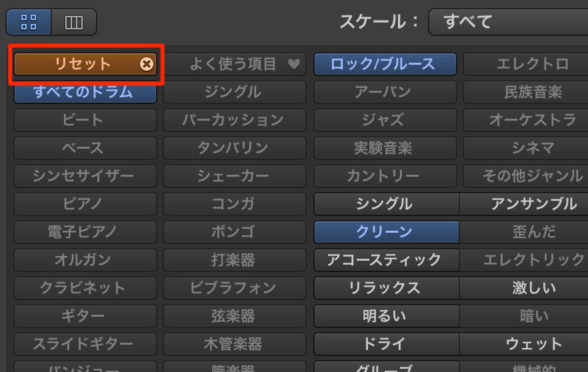Choose the タンバリン filter
The height and width of the screenshot is (372, 588).
(235, 148)
